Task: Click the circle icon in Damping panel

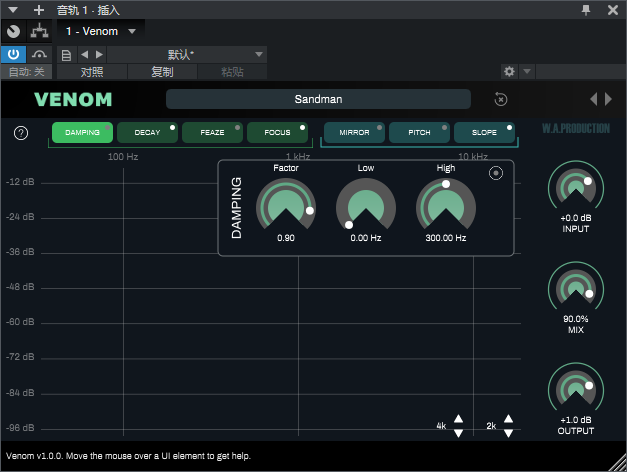Action: pos(496,173)
